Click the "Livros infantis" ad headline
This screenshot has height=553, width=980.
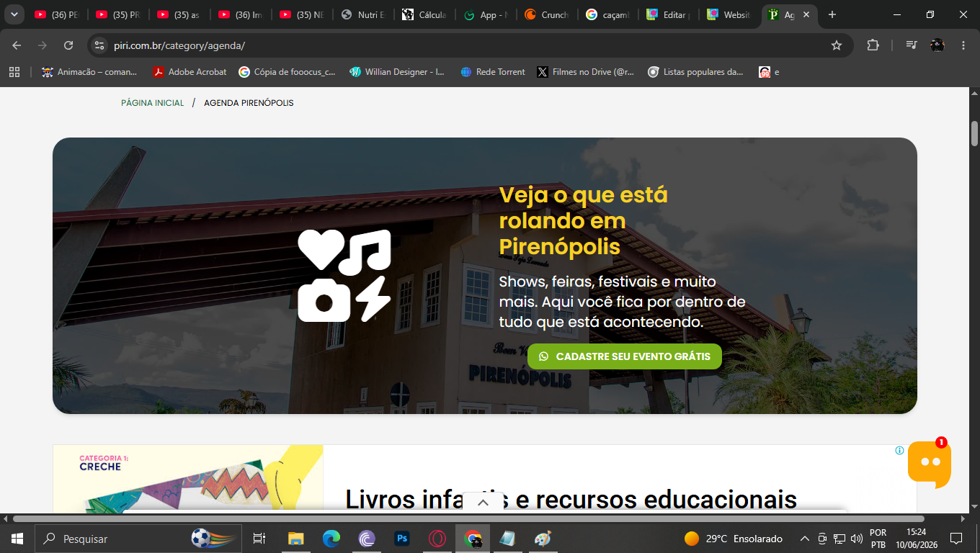point(571,499)
